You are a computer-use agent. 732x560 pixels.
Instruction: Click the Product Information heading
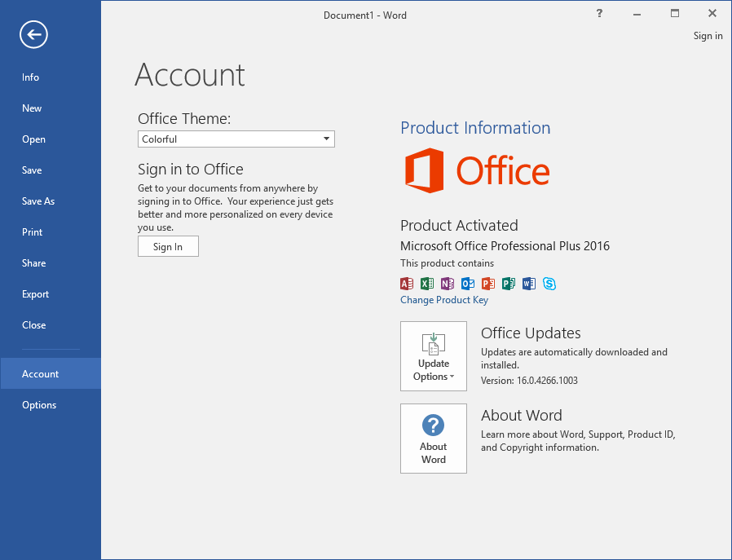[x=475, y=128]
